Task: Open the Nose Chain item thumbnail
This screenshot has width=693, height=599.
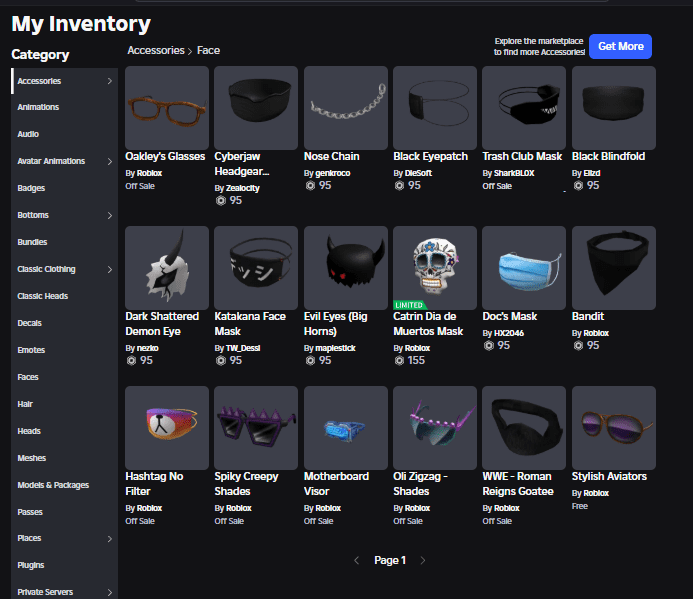Action: tap(346, 108)
